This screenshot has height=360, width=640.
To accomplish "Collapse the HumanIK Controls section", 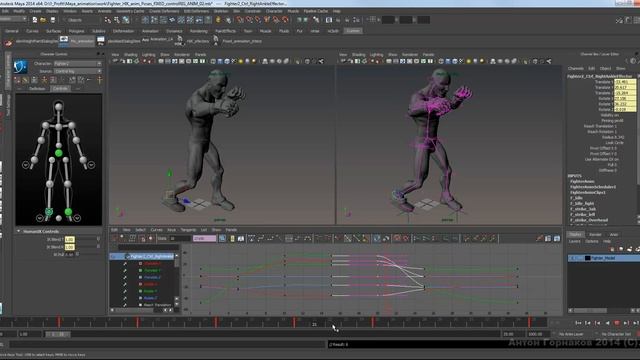I will pos(18,231).
